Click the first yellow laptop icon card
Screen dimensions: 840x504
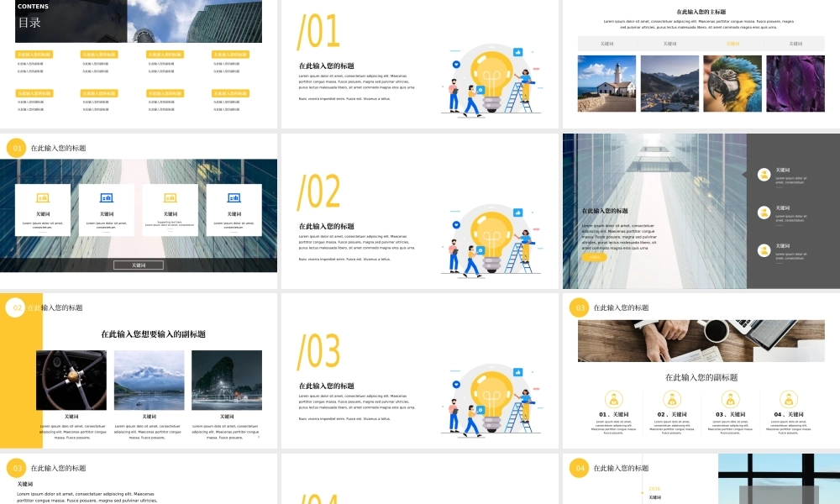click(42, 209)
